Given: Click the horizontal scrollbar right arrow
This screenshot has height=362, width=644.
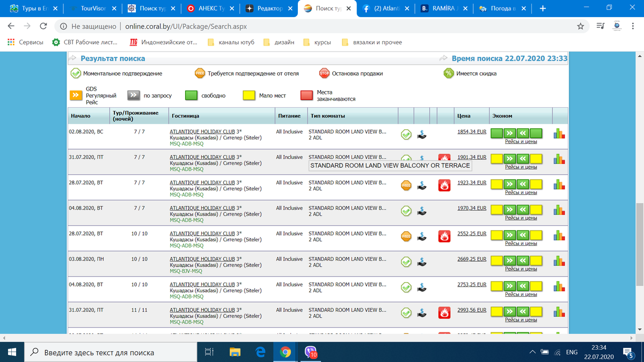Looking at the screenshot, I should pyautogui.click(x=631, y=337).
